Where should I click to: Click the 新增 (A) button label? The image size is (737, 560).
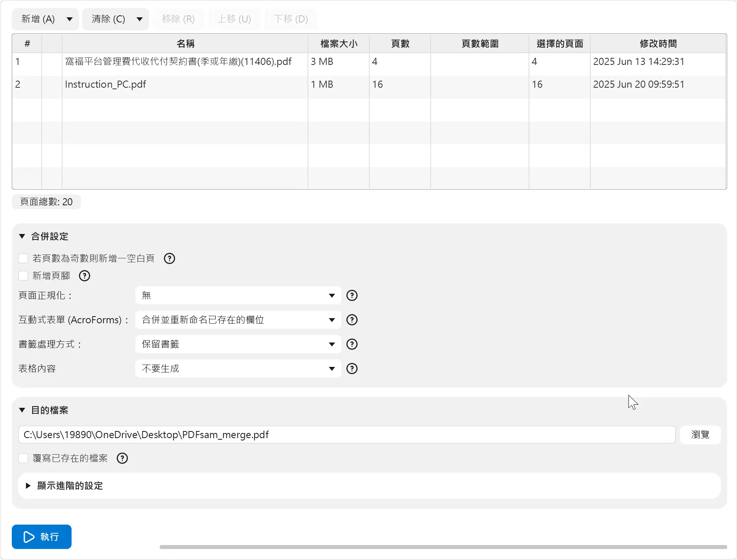[x=38, y=19]
